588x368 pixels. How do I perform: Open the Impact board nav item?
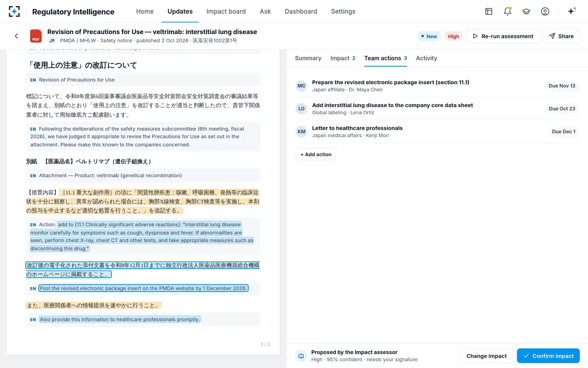click(226, 11)
